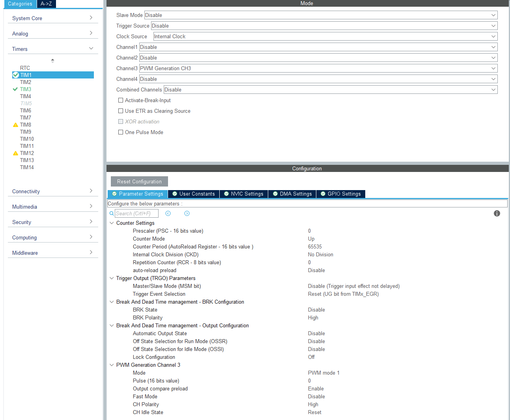
Task: Click the sort arrows icon above RTC
Action: [52, 61]
